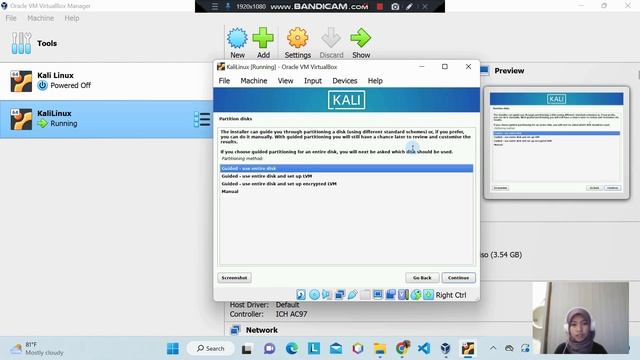Click mouse integration status icon
The width and height of the screenshot is (640, 360).
pos(416,295)
